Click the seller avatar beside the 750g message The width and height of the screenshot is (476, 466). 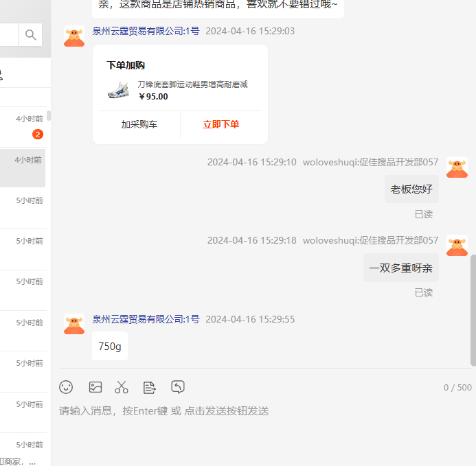[x=74, y=325]
